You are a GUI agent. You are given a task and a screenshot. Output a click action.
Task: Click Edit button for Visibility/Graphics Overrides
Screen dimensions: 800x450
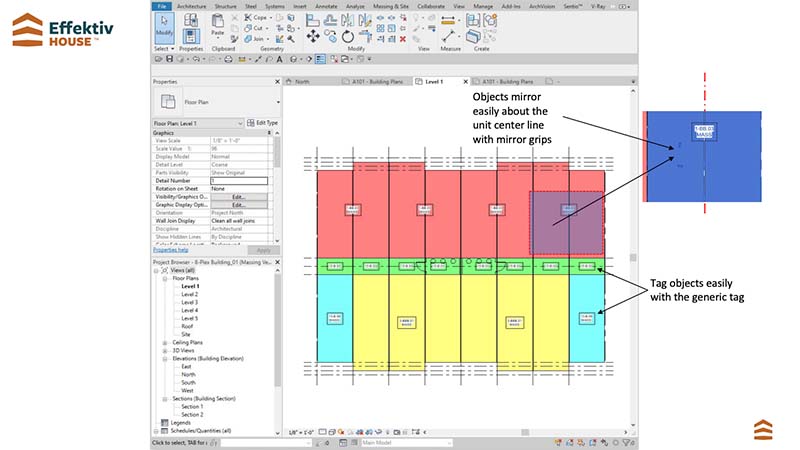click(x=239, y=196)
